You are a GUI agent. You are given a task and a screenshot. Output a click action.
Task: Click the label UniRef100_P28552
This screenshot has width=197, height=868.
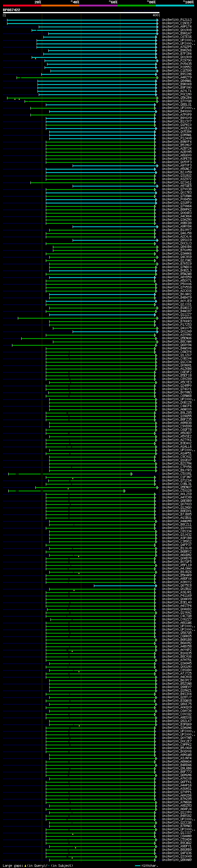[177, 67]
